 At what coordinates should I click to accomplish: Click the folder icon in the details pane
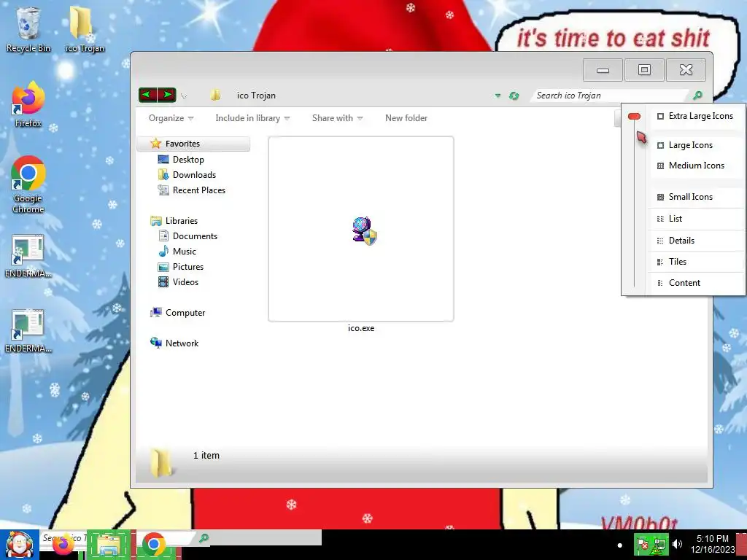(x=161, y=462)
